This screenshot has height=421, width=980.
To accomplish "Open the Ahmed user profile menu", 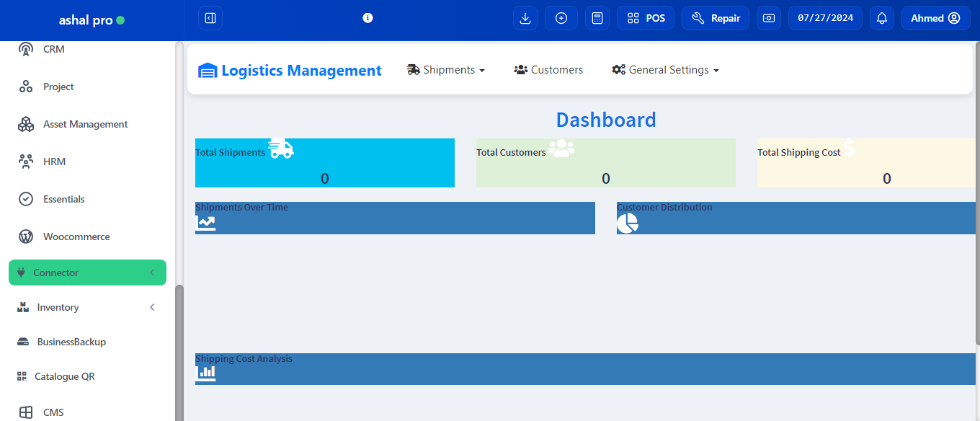I will tap(935, 18).
